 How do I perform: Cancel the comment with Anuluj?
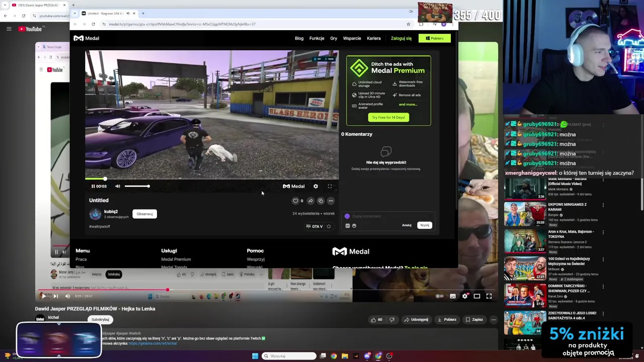407,225
